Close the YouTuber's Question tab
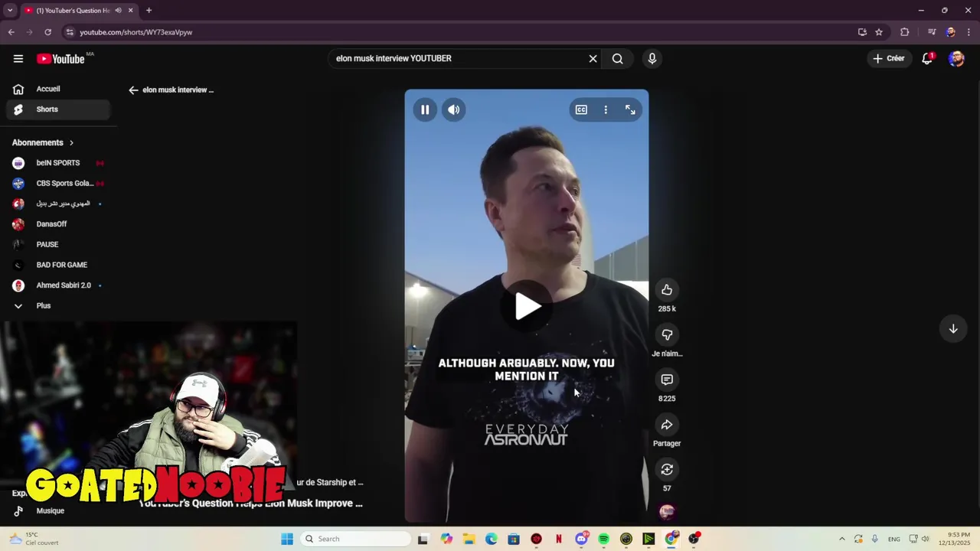 (x=131, y=10)
